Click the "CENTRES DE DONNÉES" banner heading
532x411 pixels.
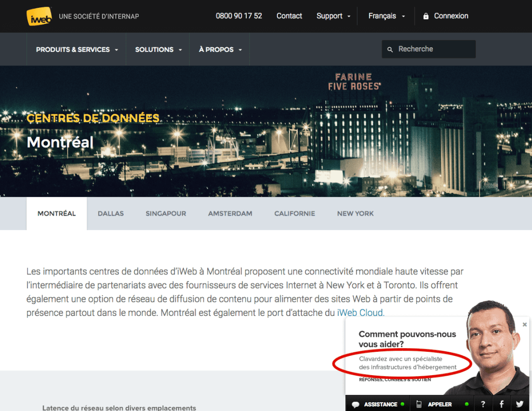tap(93, 118)
